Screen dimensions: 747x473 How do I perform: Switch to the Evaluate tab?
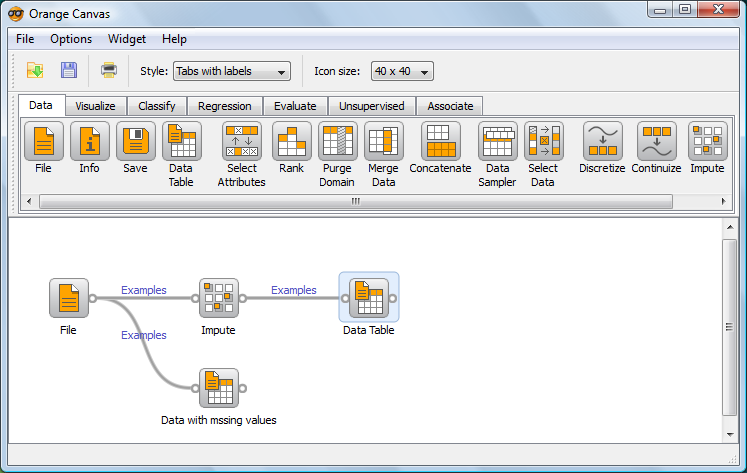tap(295, 106)
